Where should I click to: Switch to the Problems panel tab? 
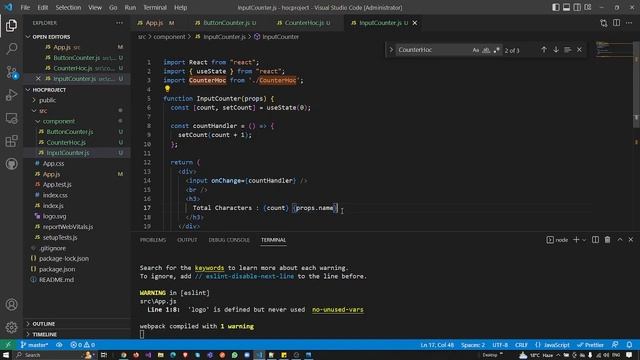click(x=153, y=240)
